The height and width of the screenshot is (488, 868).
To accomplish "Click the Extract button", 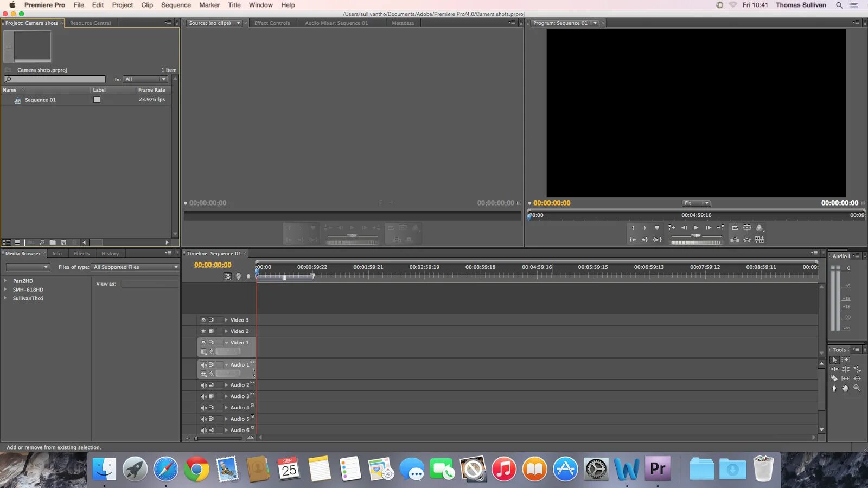I will [747, 240].
